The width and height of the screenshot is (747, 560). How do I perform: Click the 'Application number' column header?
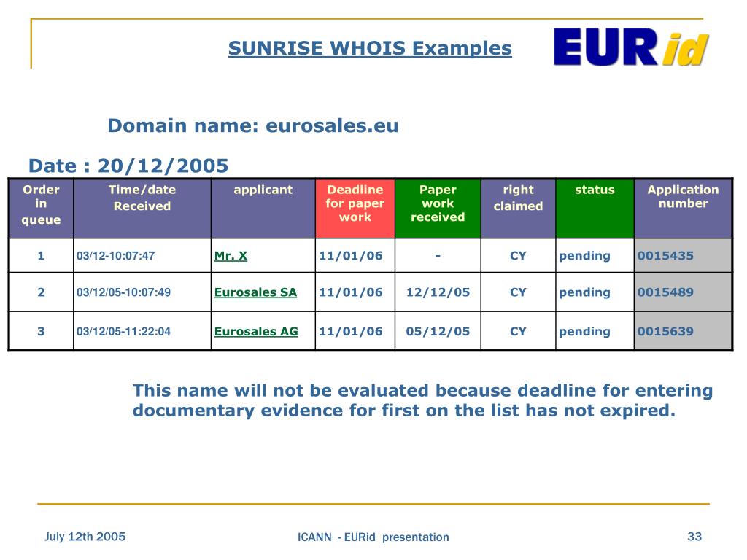point(683,209)
